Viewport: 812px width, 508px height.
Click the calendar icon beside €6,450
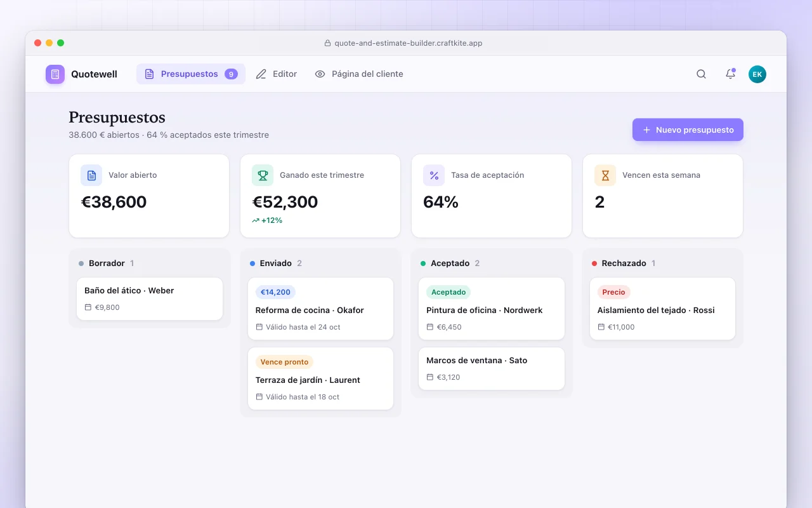pos(430,327)
